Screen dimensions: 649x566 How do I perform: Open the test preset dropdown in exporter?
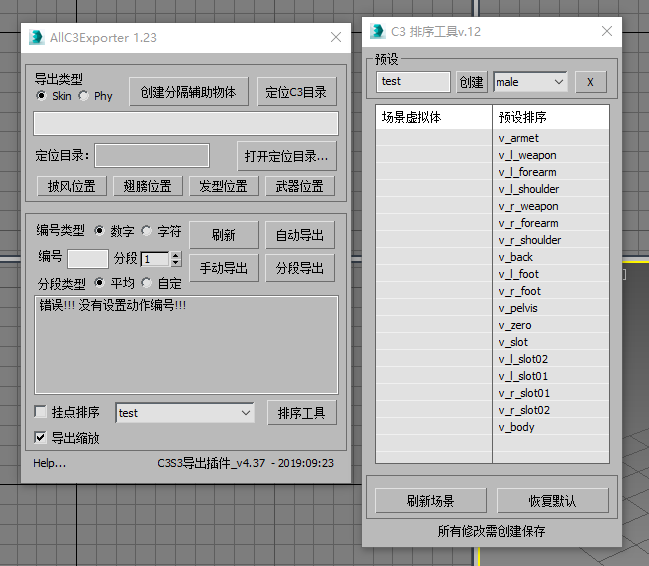coord(185,413)
